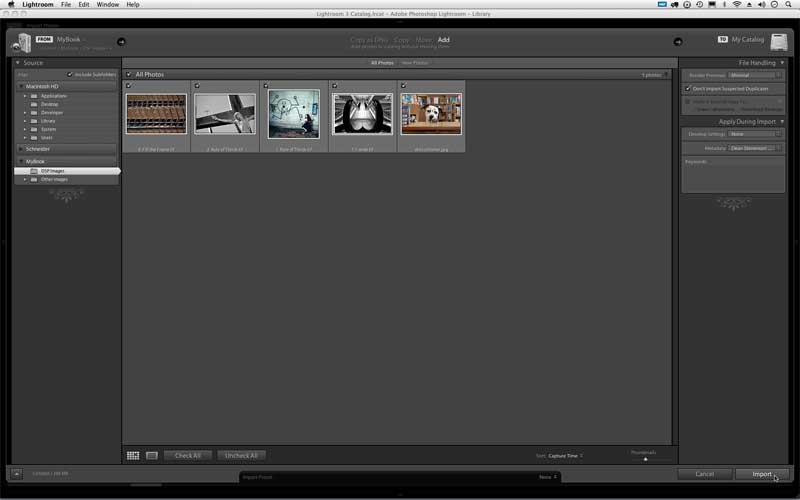Image resolution: width=800 pixels, height=500 pixels.
Task: Click the My Catalog destination drive icon
Action: (x=779, y=42)
